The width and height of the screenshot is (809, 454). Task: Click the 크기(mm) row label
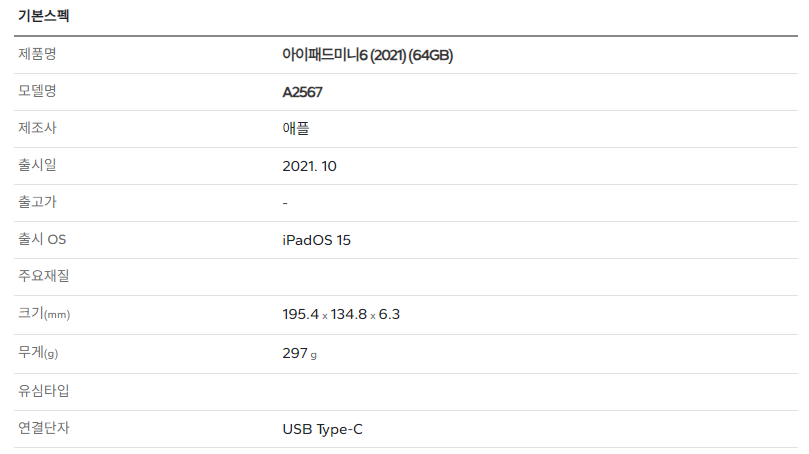pos(44,314)
